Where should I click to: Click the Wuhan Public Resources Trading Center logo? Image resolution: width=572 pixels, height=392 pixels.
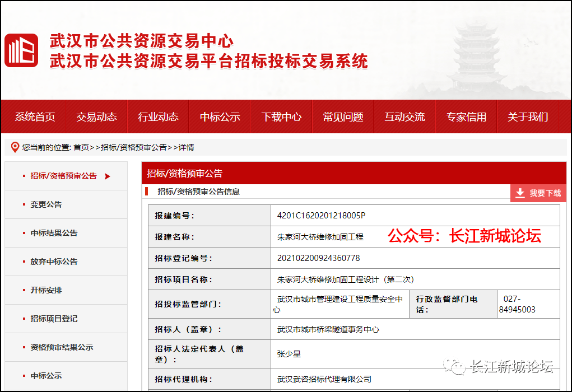[x=22, y=49]
